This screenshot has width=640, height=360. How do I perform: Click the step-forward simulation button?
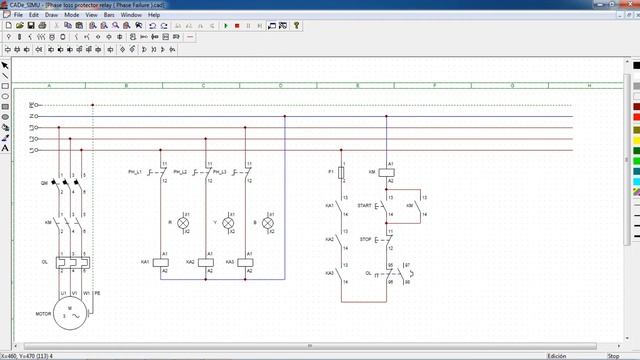(260, 26)
